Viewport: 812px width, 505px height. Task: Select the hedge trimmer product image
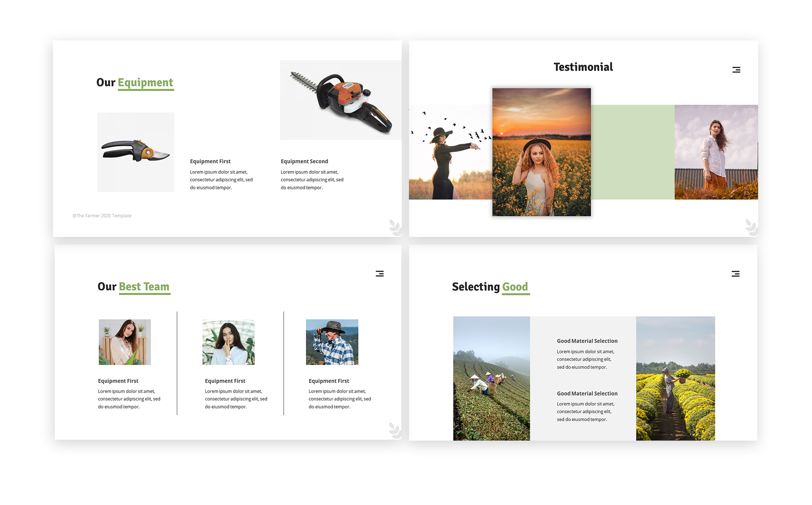(341, 100)
